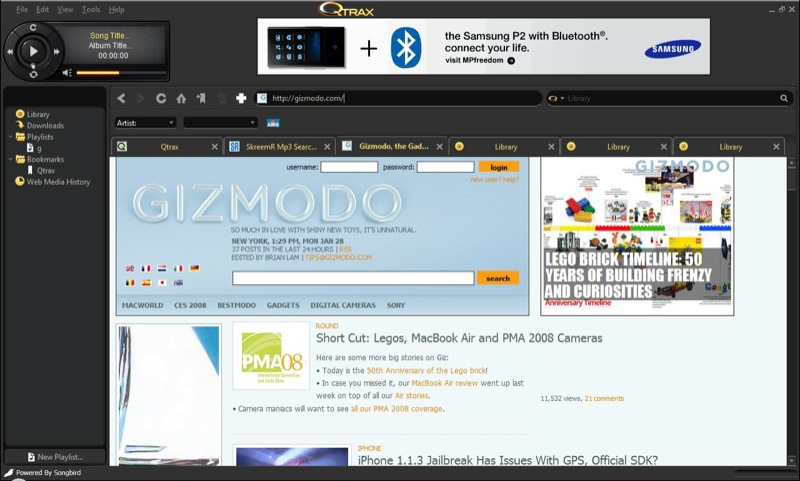
Task: Open the MACWORLD navigation link
Action: 142,305
